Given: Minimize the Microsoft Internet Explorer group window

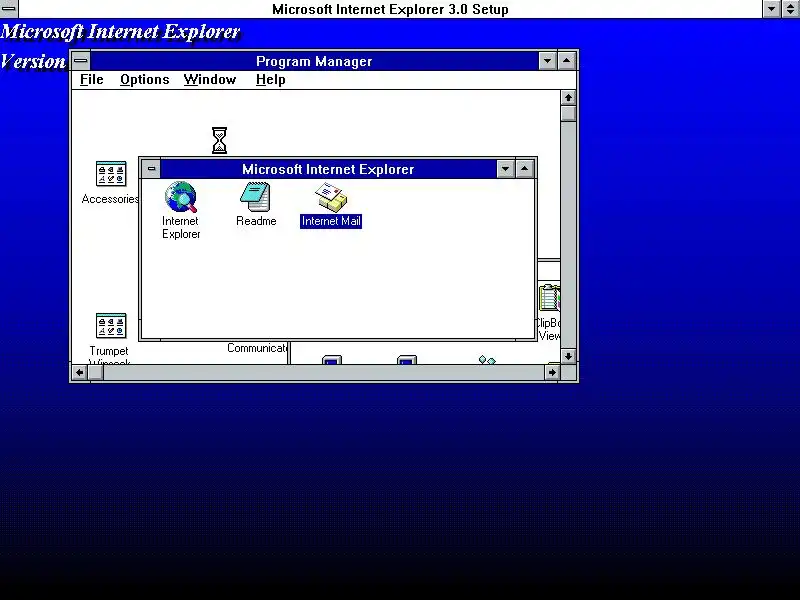Looking at the screenshot, I should pos(505,169).
